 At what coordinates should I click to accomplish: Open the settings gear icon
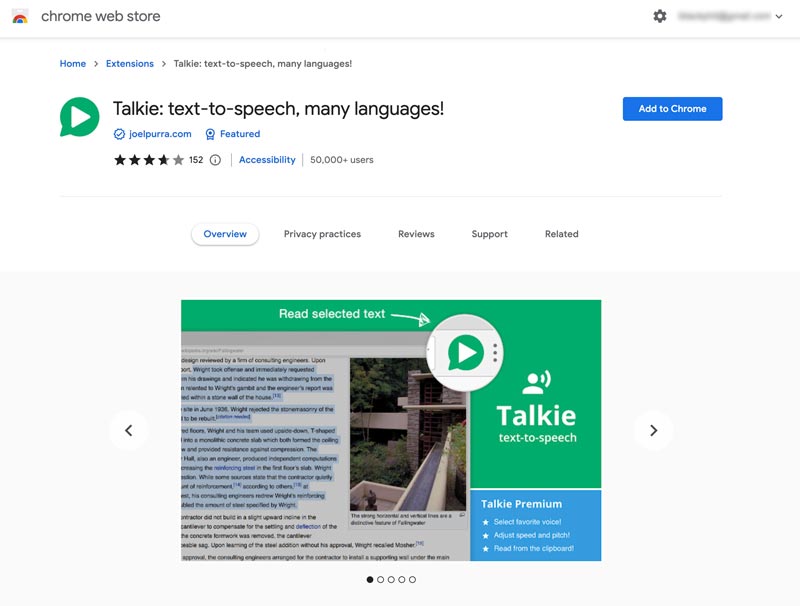pos(660,16)
